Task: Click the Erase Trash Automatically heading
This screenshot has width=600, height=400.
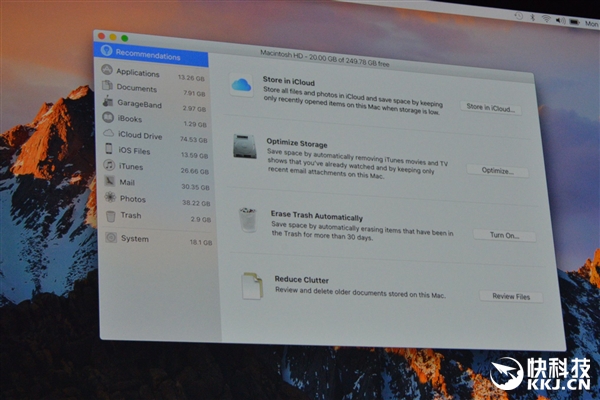Action: [x=316, y=216]
